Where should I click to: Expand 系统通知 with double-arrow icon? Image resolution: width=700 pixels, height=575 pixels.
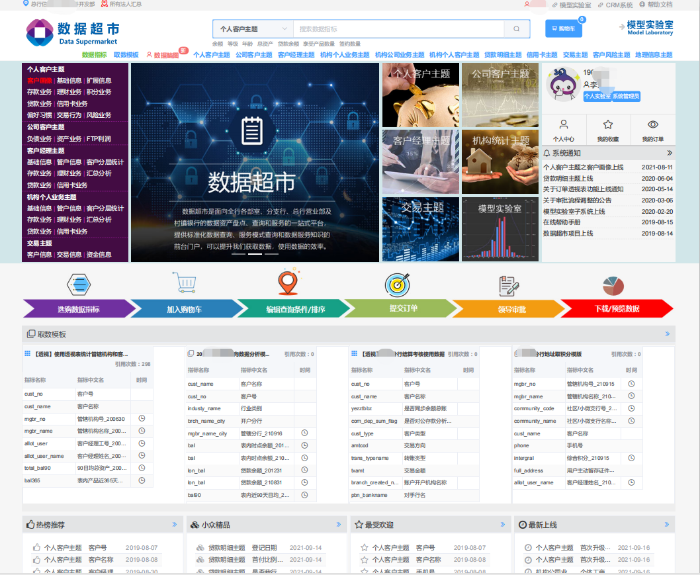point(669,153)
